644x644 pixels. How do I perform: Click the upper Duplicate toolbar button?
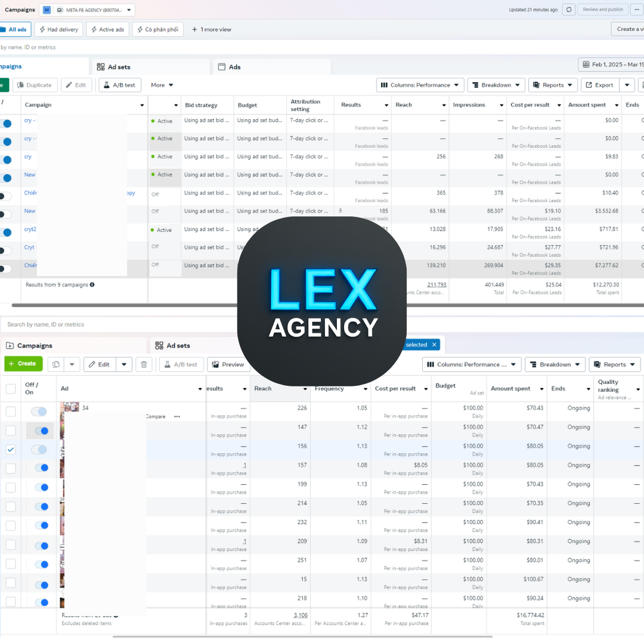(35, 85)
